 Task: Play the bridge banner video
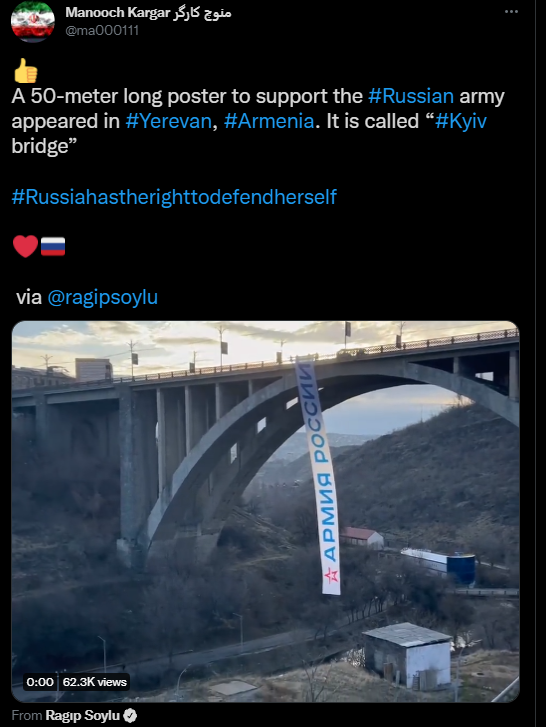(x=265, y=511)
